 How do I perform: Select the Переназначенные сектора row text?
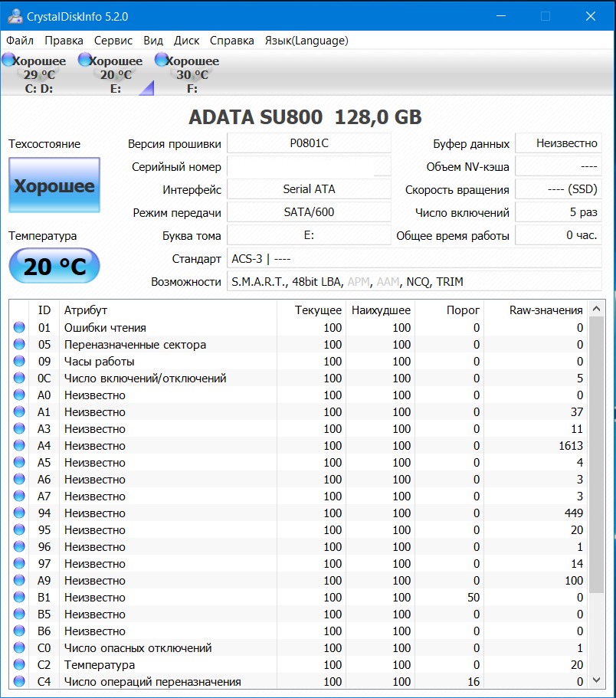135,345
